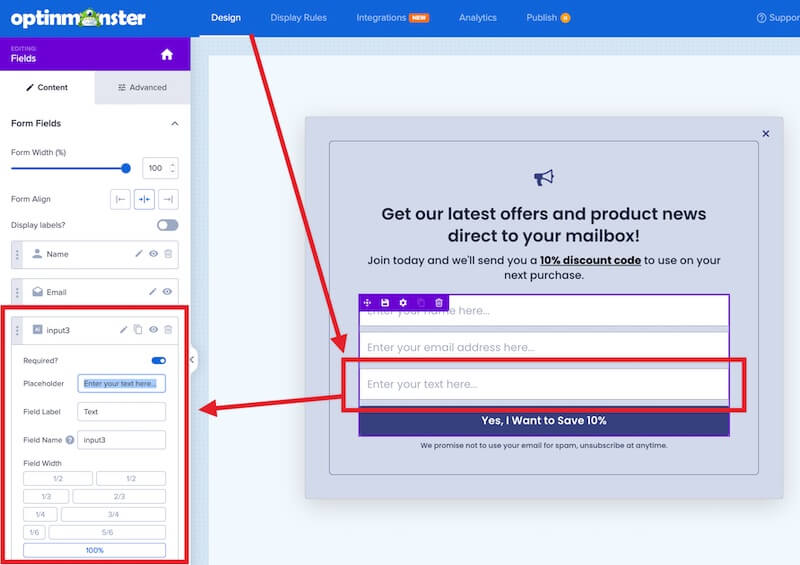Screen dimensions: 800x565
Task: Adjust the Form Width stepper arrows
Action: [x=172, y=168]
